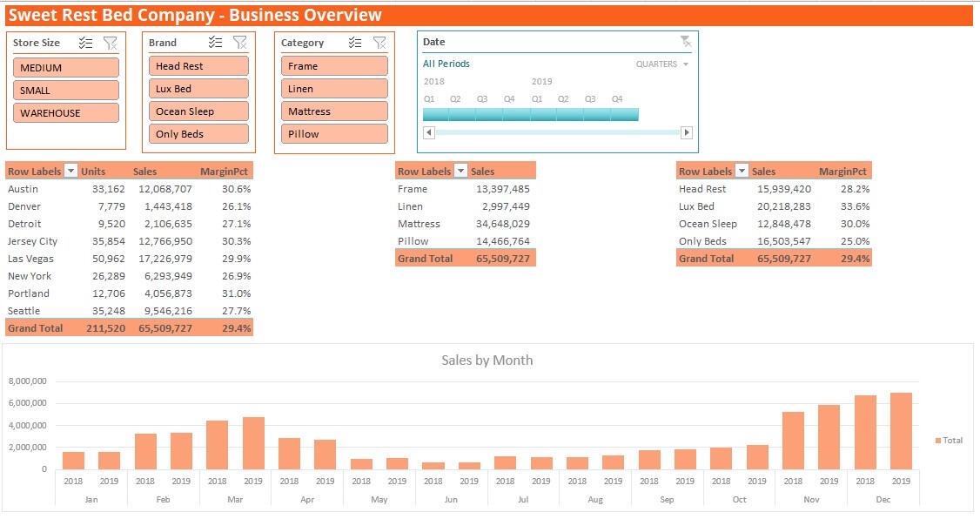Clear filter on Store Size slicer

click(x=110, y=43)
